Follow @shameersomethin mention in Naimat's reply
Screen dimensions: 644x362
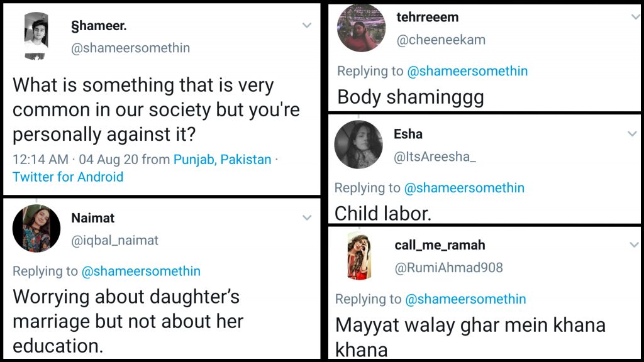pyautogui.click(x=142, y=271)
